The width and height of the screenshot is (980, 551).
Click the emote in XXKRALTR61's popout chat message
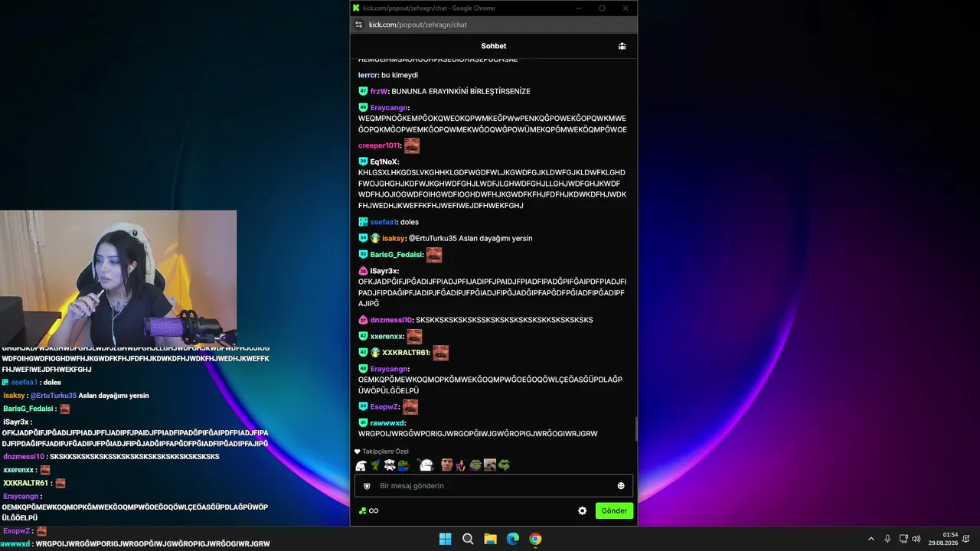pos(440,353)
